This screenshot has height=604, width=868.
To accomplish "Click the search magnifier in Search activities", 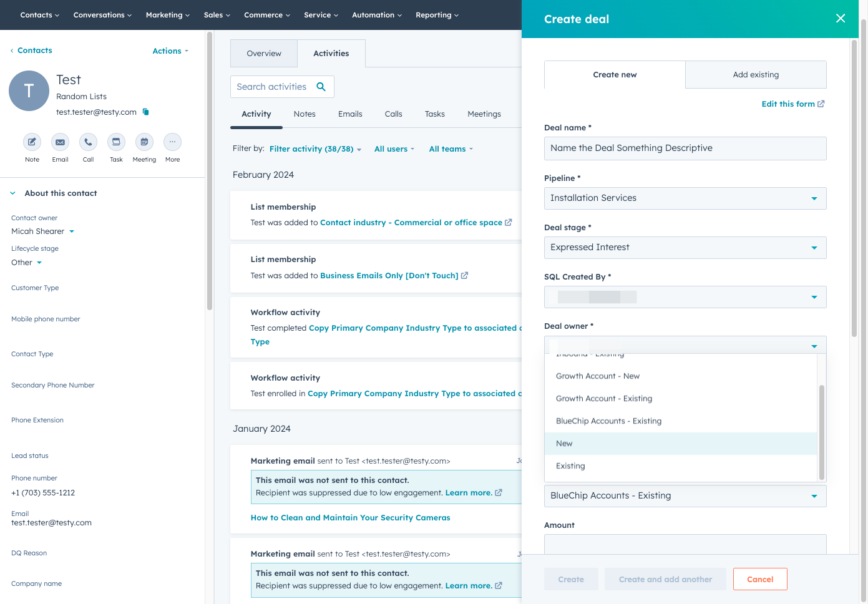I will (x=321, y=87).
